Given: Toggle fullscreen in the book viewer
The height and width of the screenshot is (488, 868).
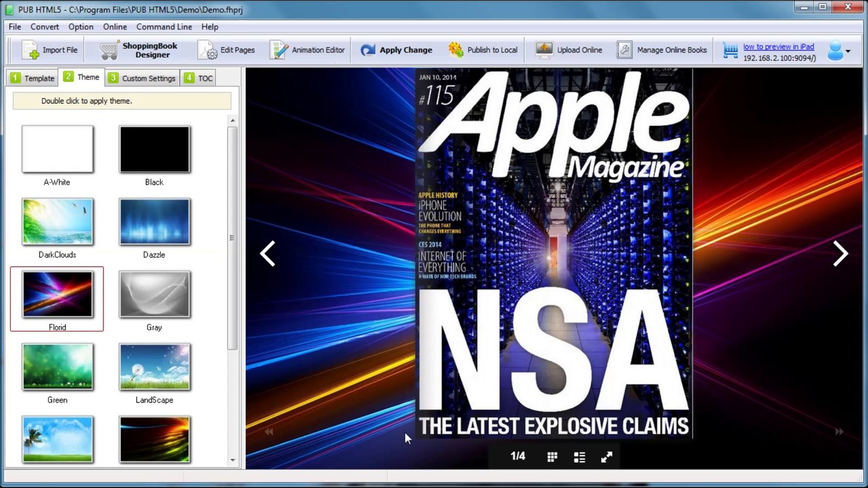Looking at the screenshot, I should (606, 457).
